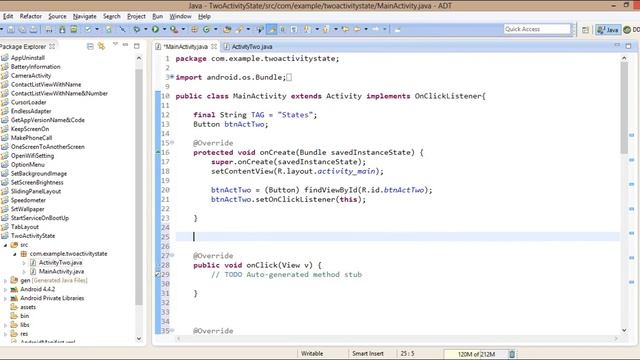This screenshot has height=360, width=640.
Task: Open the Search flashlight toolbar icon
Action: (240, 29)
